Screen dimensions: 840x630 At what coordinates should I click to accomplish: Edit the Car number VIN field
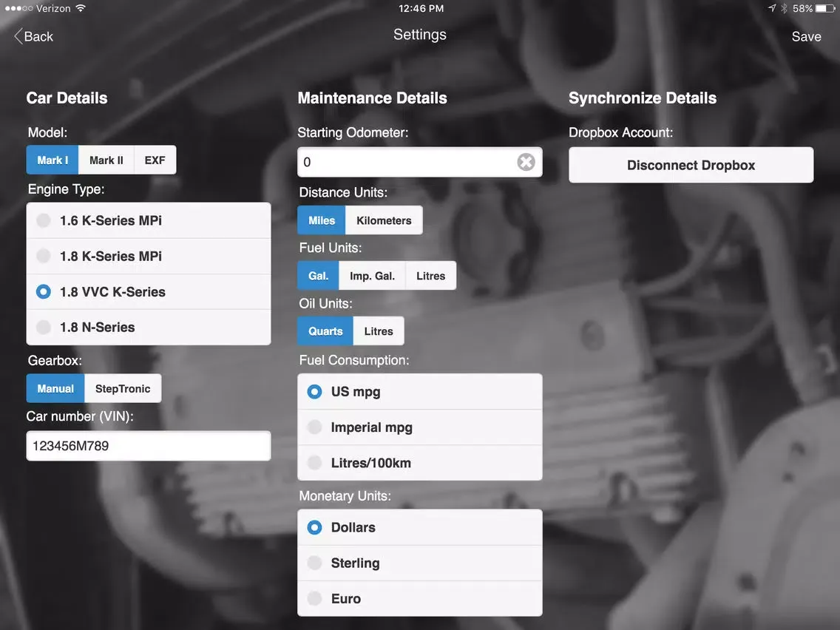(x=149, y=446)
